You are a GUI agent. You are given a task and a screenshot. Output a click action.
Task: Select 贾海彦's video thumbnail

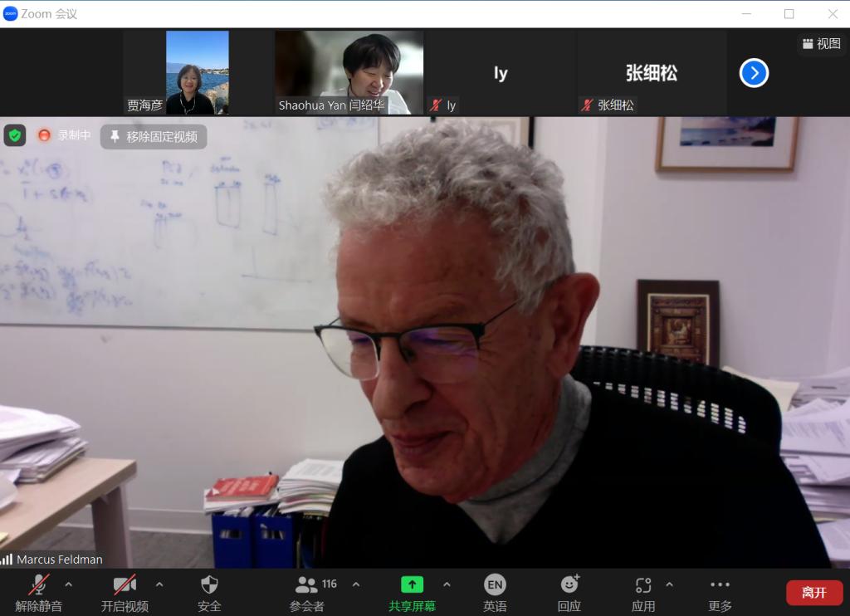[x=197, y=72]
